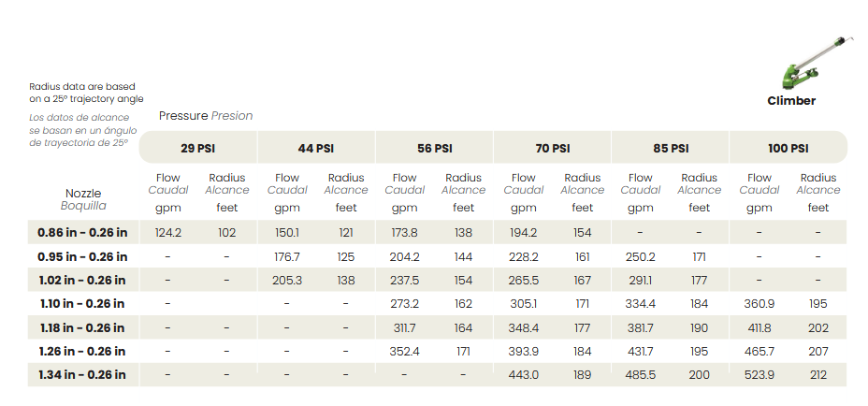Click the Pressure Presion label

click(x=206, y=116)
